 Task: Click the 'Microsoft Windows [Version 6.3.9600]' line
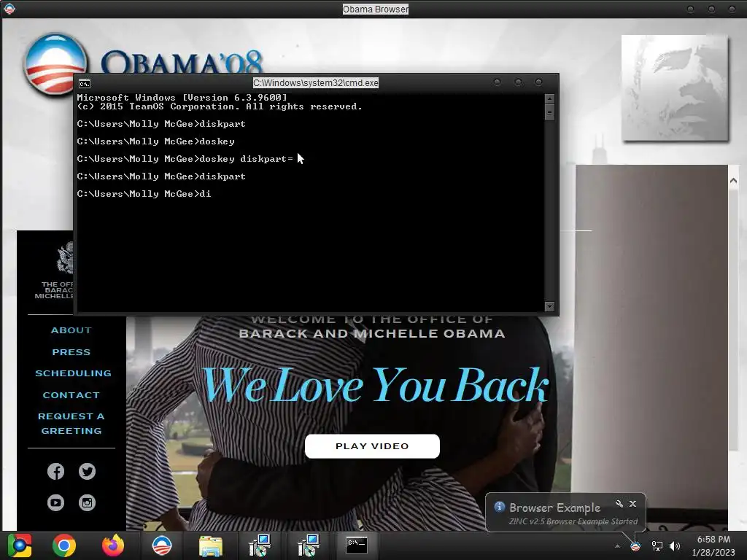(x=182, y=97)
